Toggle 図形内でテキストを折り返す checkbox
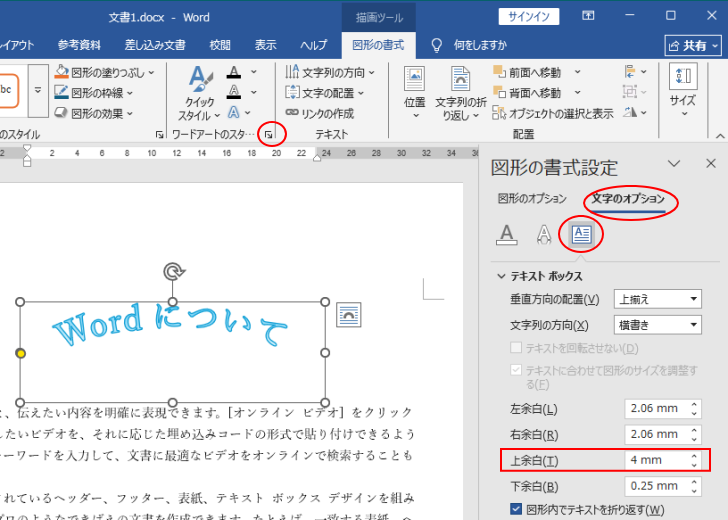The height and width of the screenshot is (520, 728). tap(516, 509)
